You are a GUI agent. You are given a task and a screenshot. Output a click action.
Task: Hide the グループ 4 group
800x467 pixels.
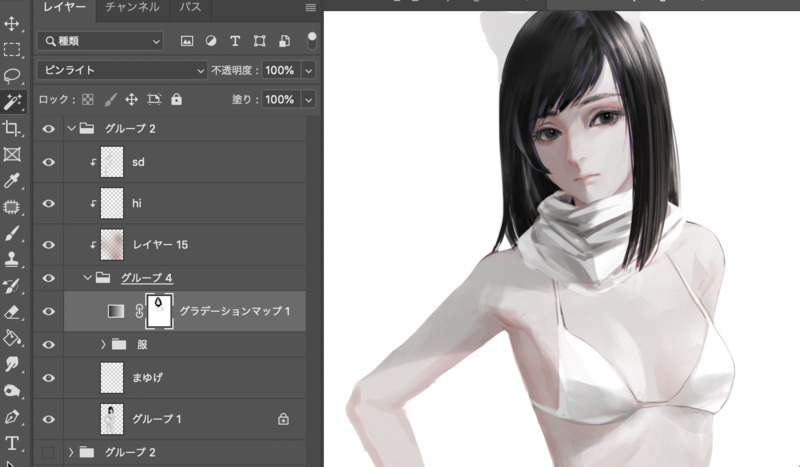coord(48,278)
